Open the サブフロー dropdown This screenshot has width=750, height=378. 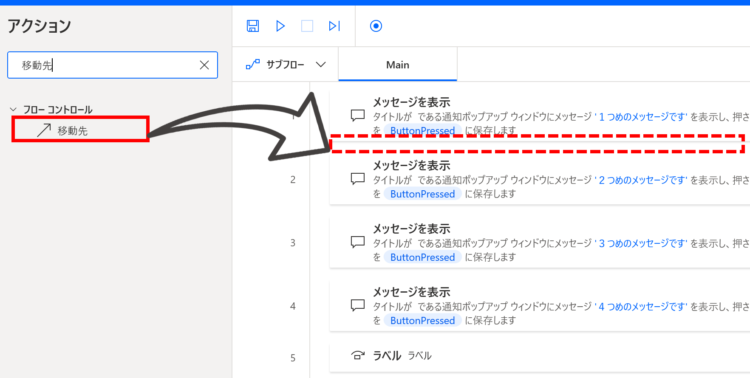pos(286,65)
